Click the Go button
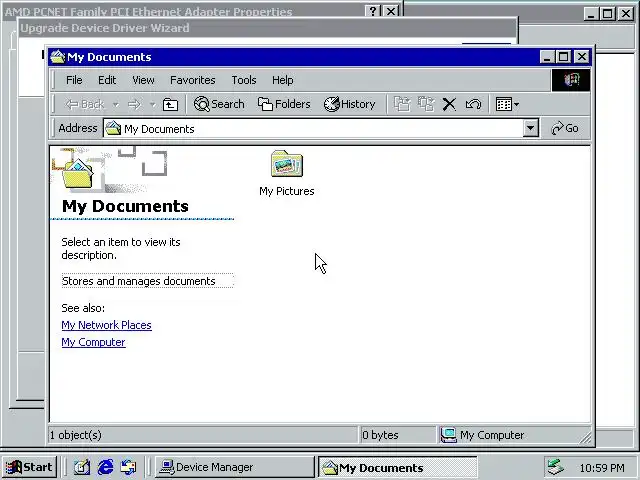 point(565,129)
